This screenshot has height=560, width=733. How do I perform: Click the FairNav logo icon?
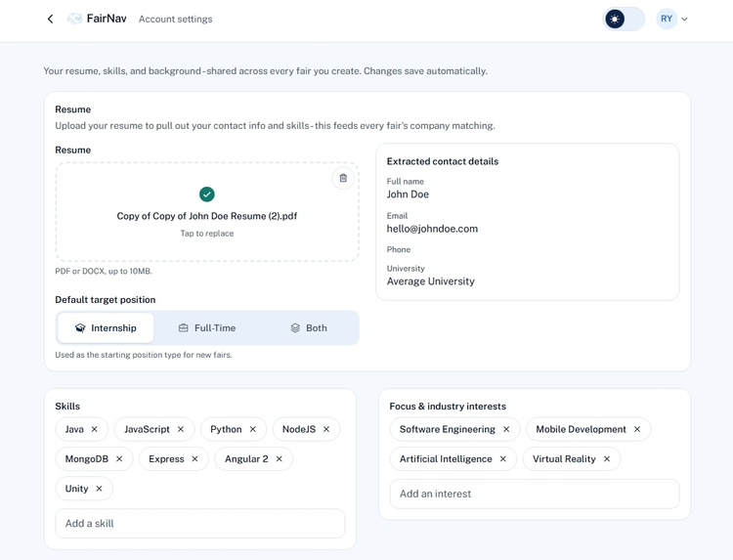pyautogui.click(x=75, y=19)
